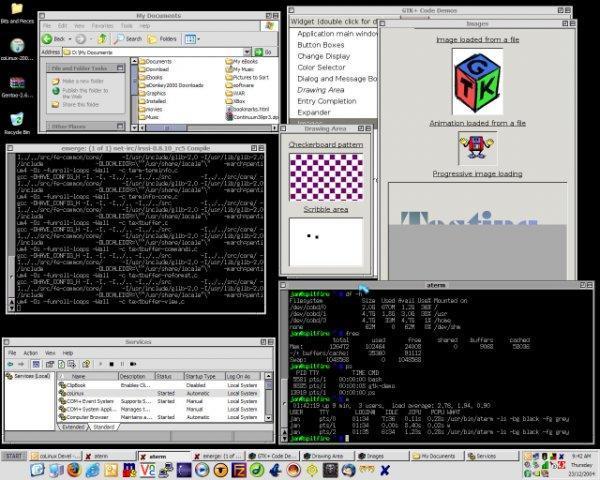The width and height of the screenshot is (600, 480).
Task: Click the Stop service icon in Services toolbar
Action: point(111,364)
